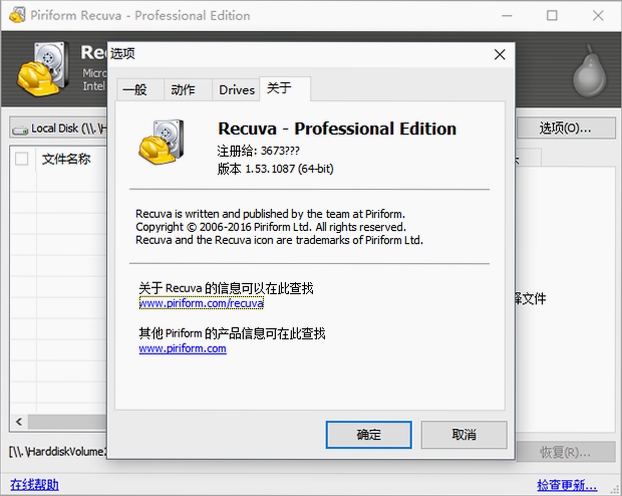Select the Drives tab
This screenshot has width=622, height=496.
236,90
